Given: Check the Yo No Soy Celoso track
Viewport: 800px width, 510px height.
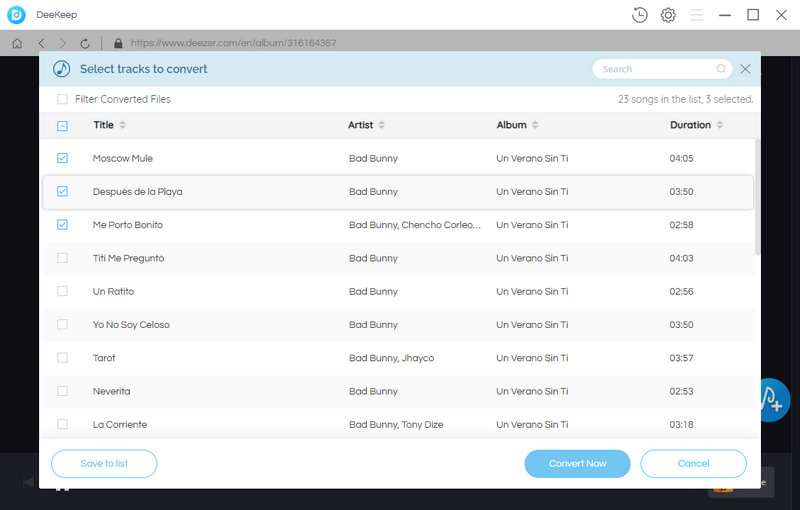Looking at the screenshot, I should [62, 324].
